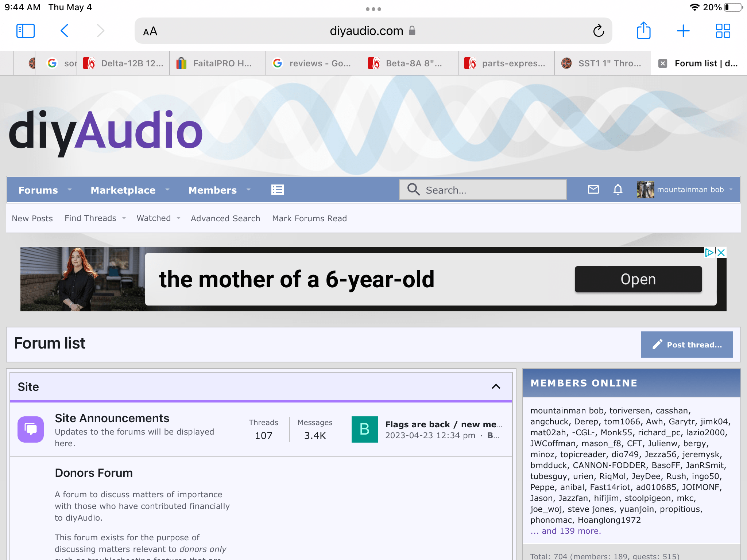Open the Marketplace nav item

click(x=123, y=190)
